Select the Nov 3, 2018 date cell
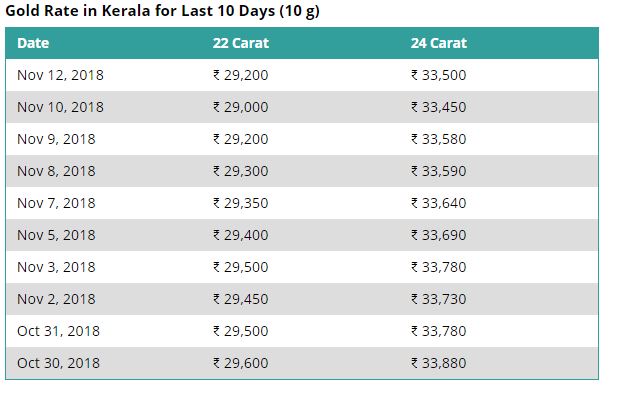 click(56, 267)
